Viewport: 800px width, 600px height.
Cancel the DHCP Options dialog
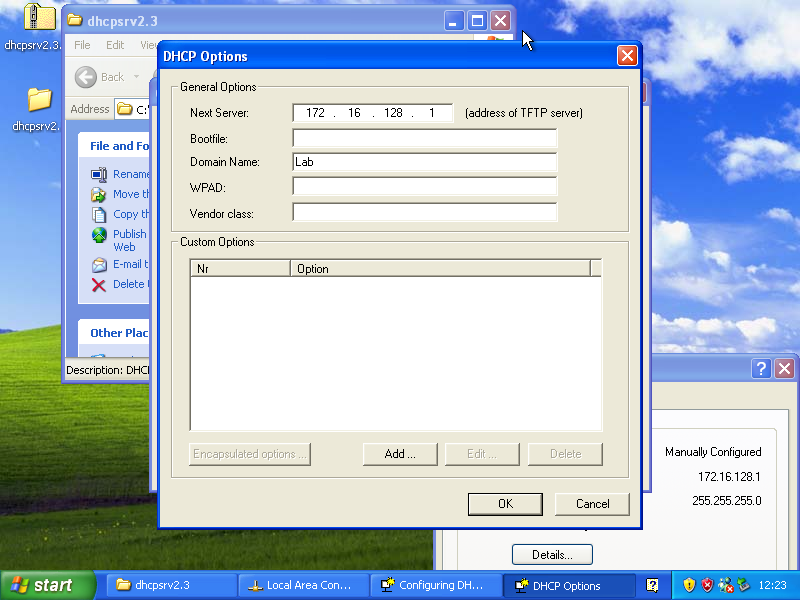[x=591, y=504]
